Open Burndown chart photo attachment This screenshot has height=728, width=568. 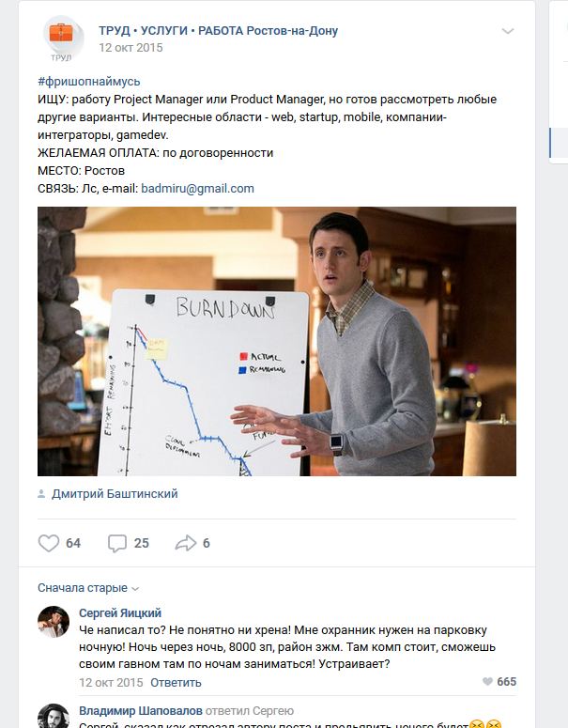coord(277,341)
